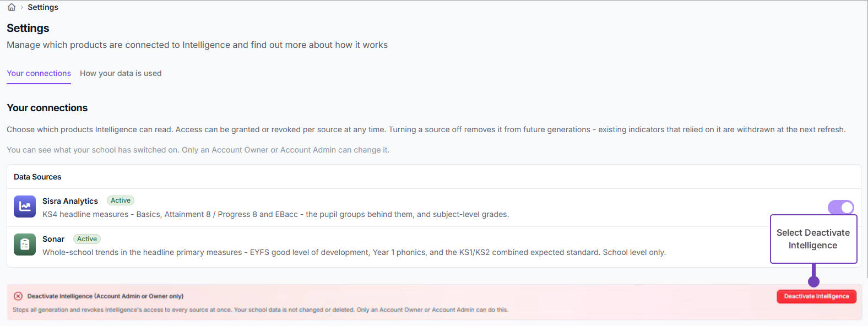Switch to the Your connections tab

pos(39,73)
